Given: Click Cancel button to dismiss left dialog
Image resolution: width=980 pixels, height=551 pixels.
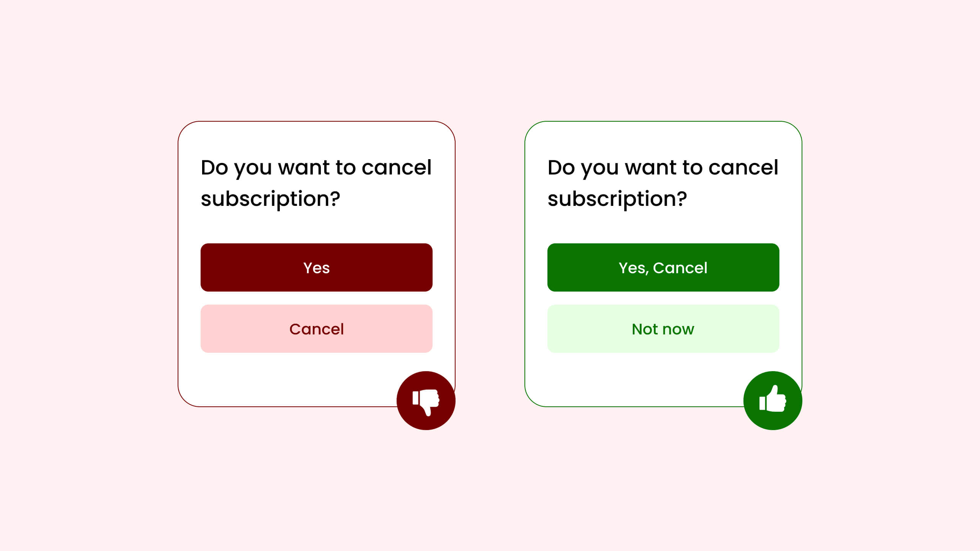Looking at the screenshot, I should point(316,329).
